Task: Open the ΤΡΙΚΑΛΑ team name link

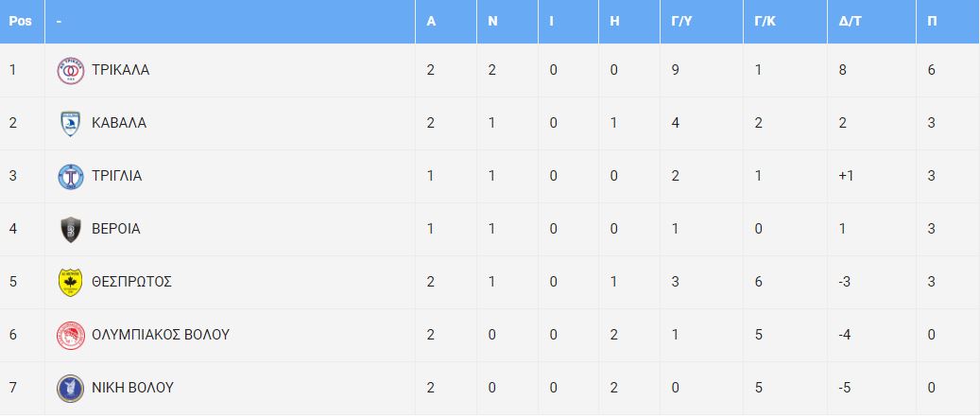Action: [x=121, y=70]
